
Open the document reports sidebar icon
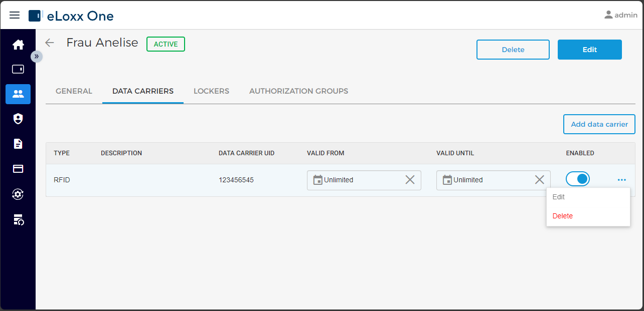18,144
